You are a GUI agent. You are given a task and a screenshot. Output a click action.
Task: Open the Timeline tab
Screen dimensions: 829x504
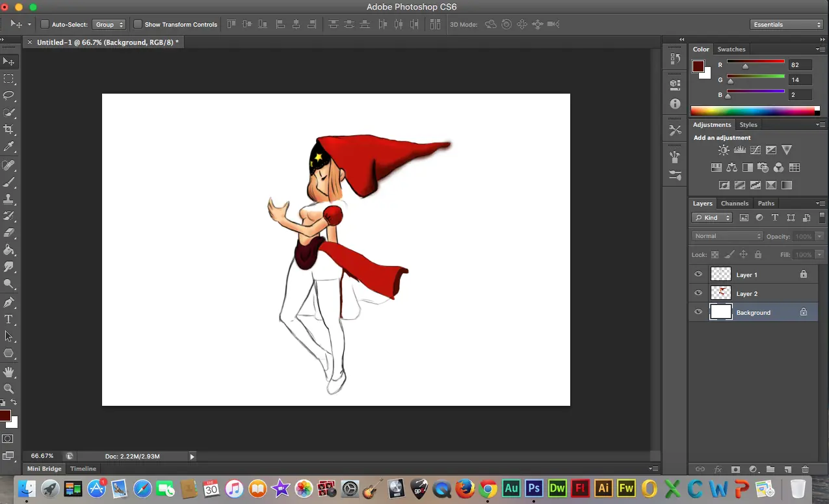tap(83, 469)
